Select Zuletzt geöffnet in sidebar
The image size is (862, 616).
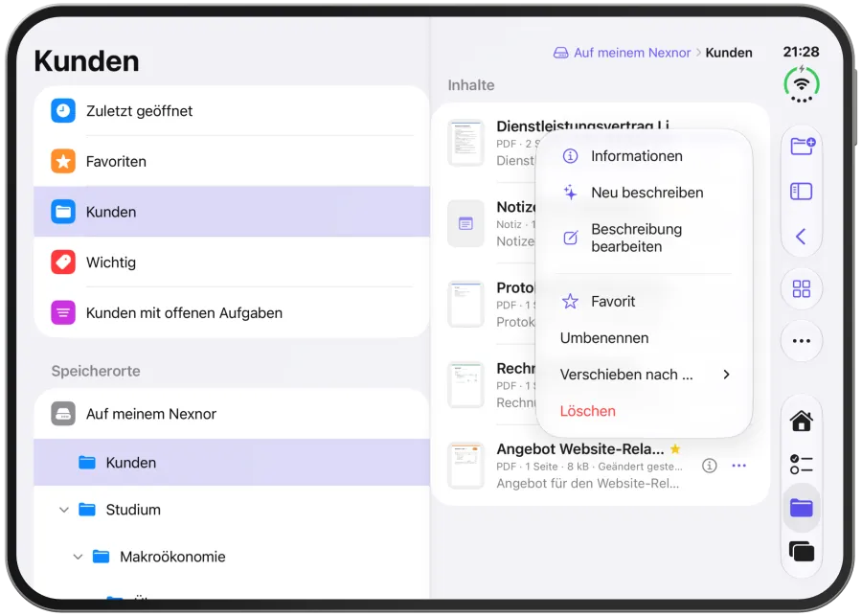coord(232,110)
